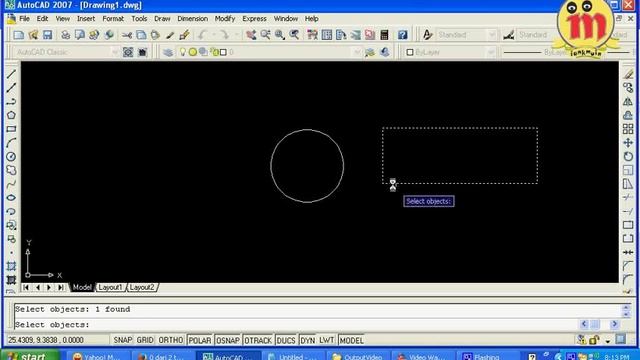
Task: Click the Copy Object tool in Modify toolbar
Action: tap(628, 87)
